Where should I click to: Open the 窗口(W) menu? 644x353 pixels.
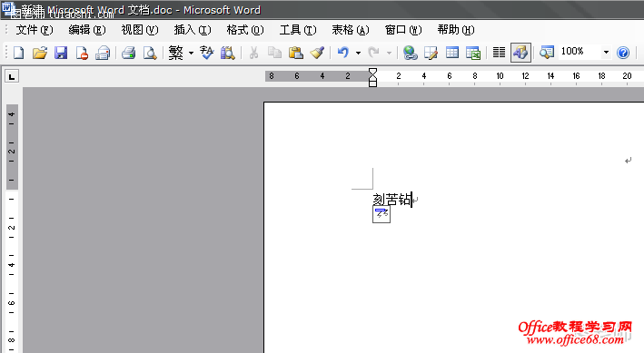pos(403,30)
